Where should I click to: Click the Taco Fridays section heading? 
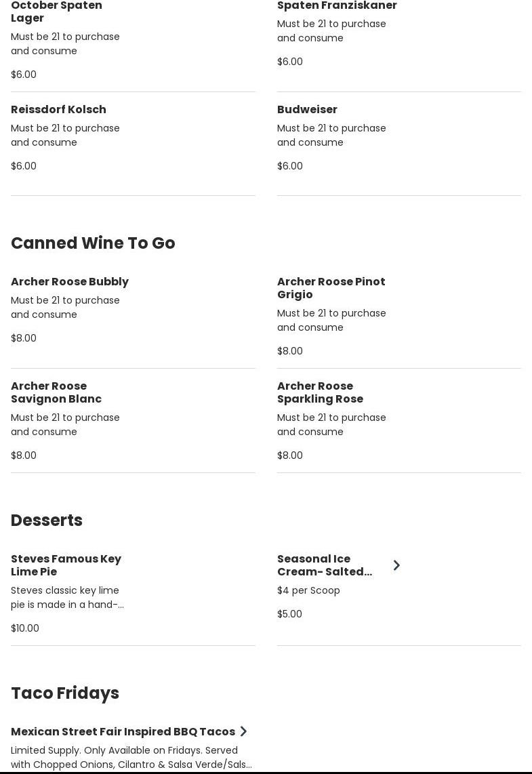click(65, 693)
